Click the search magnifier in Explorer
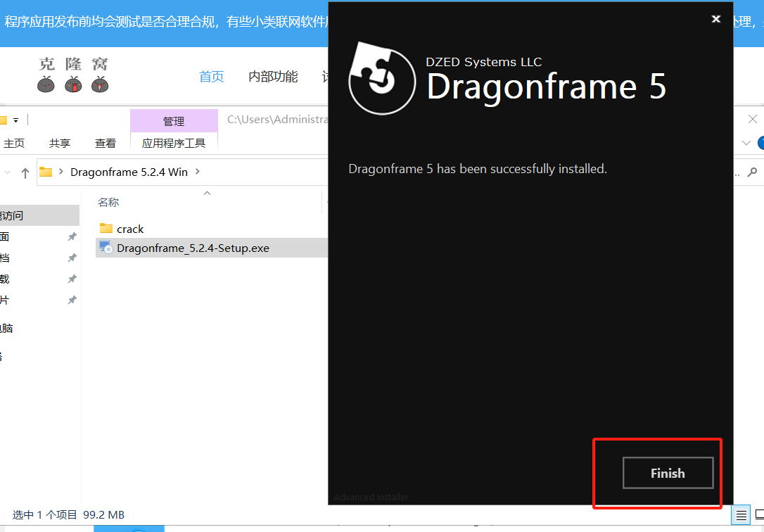764x532 pixels. [752, 172]
